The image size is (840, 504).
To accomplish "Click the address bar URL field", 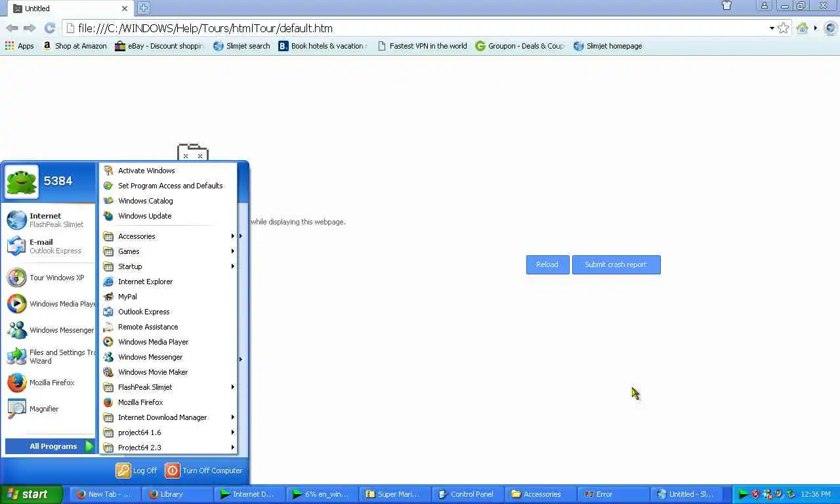I will coord(420,28).
